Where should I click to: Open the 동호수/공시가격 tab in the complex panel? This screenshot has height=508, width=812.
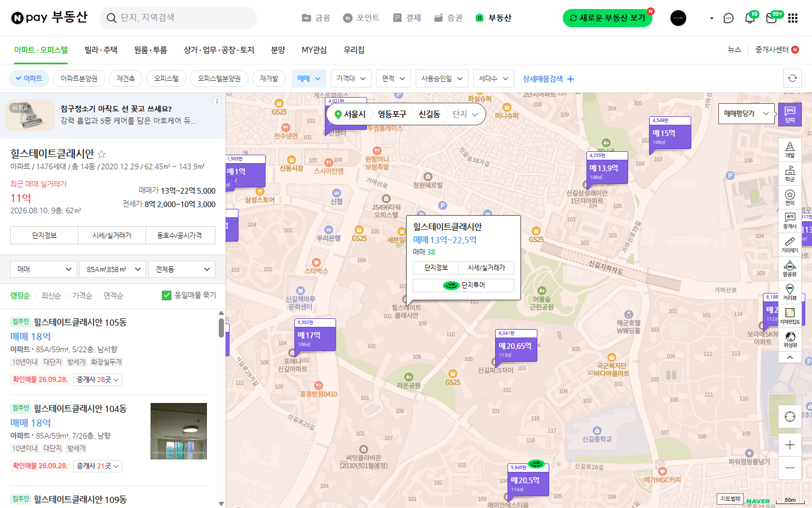(x=180, y=235)
